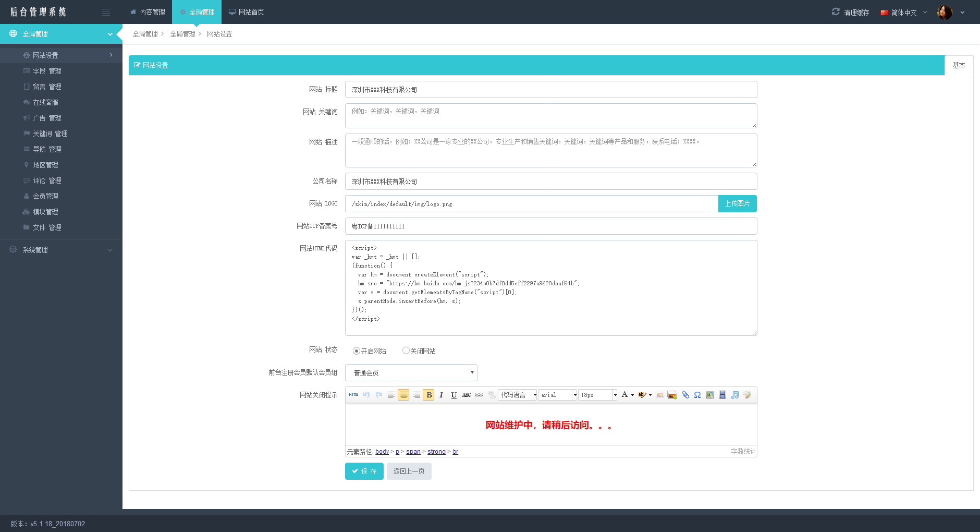Click the insert music note icon
980x532 pixels.
point(735,395)
